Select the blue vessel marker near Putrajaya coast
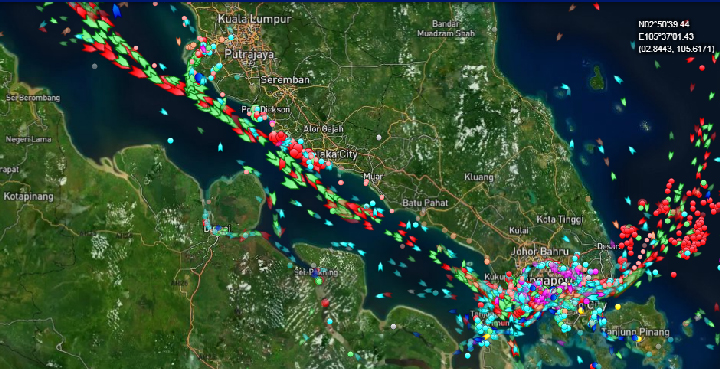The height and width of the screenshot is (369, 720). [x=199, y=78]
